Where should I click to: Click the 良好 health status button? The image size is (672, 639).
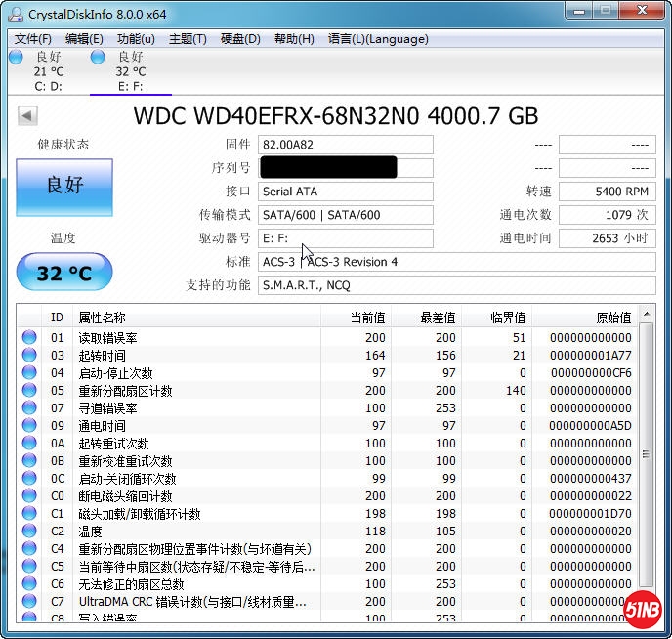pyautogui.click(x=64, y=186)
